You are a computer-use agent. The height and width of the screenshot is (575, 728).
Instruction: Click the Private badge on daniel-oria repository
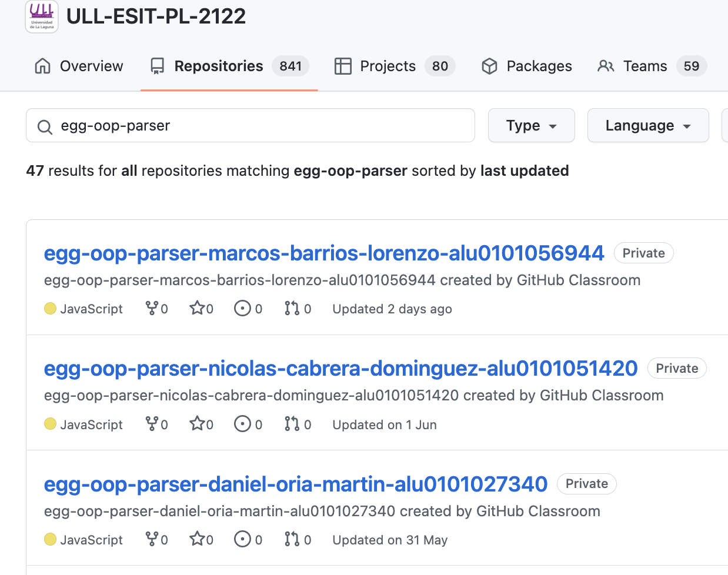pyautogui.click(x=586, y=483)
